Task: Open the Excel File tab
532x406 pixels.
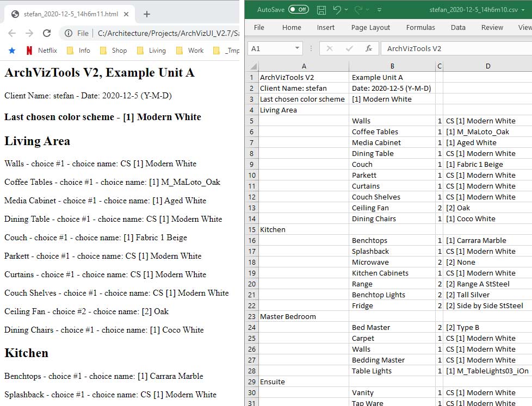Action: click(259, 28)
